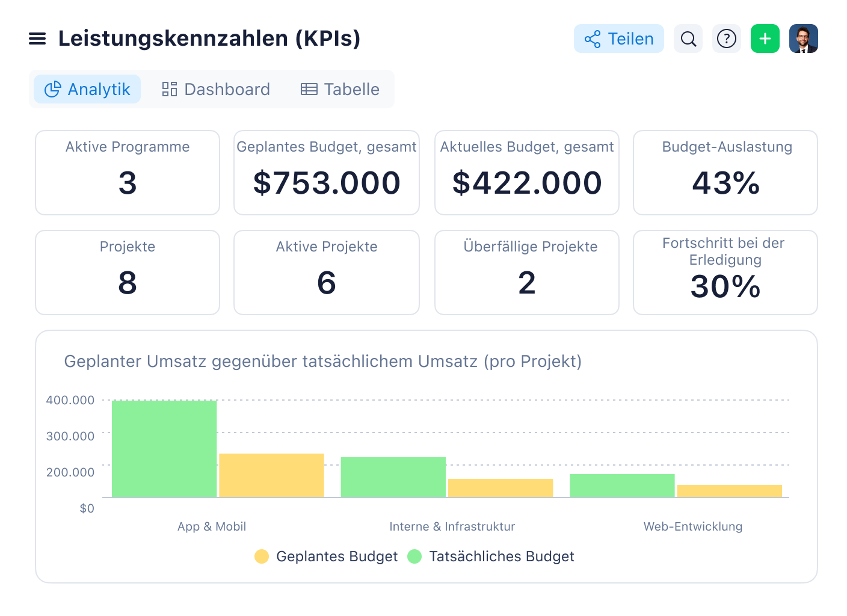Expand the Budget-Auslastung KPI card
The height and width of the screenshot is (616, 847).
725,173
